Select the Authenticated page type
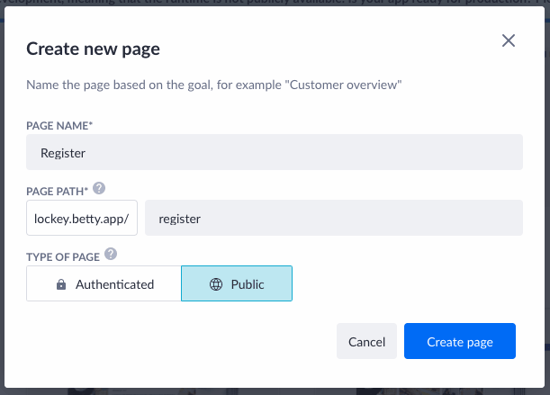The width and height of the screenshot is (550, 395). point(104,283)
